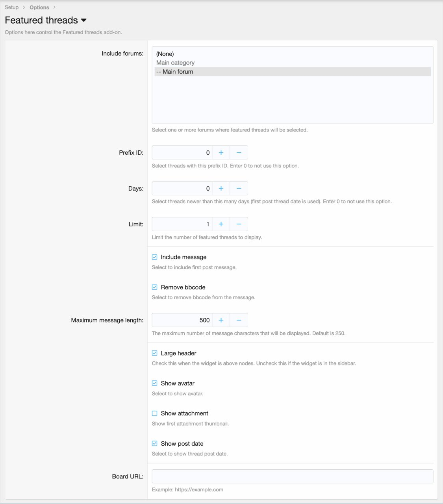Enable the Show attachment checkbox
The width and height of the screenshot is (443, 504).
click(155, 413)
